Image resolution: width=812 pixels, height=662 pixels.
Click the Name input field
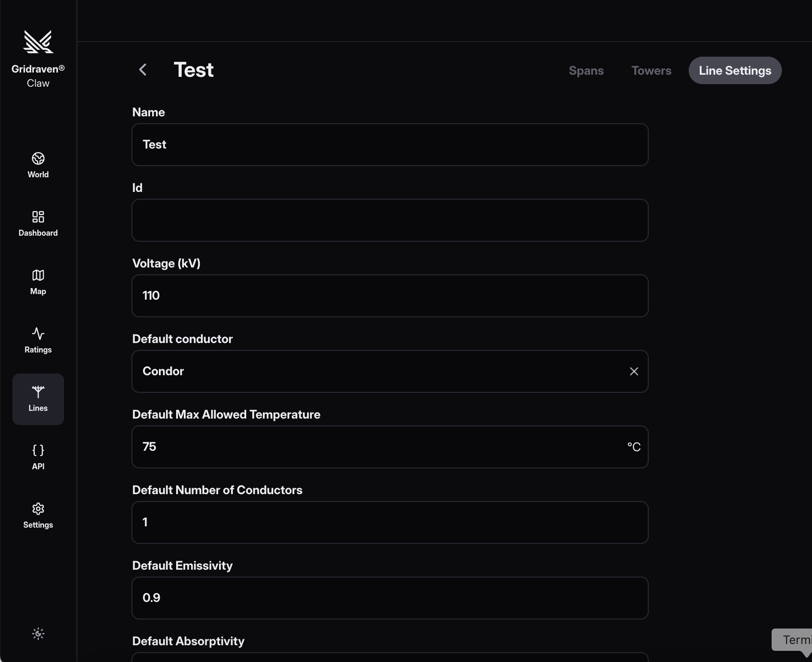[x=390, y=145]
